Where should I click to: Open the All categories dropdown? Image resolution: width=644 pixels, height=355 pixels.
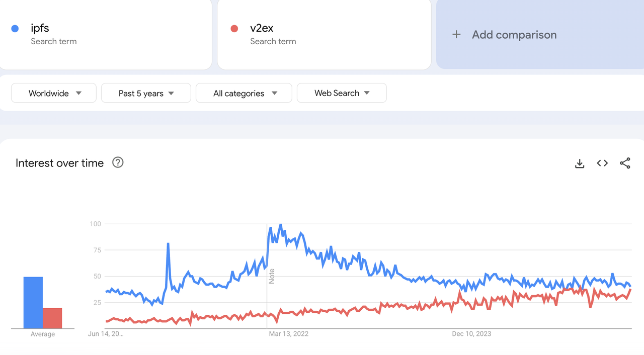point(244,93)
